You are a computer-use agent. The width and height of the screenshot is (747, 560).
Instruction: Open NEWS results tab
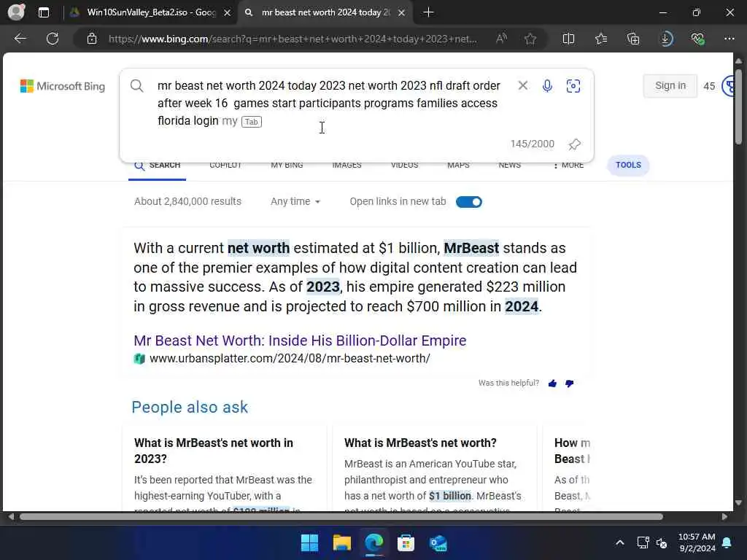[x=510, y=166]
